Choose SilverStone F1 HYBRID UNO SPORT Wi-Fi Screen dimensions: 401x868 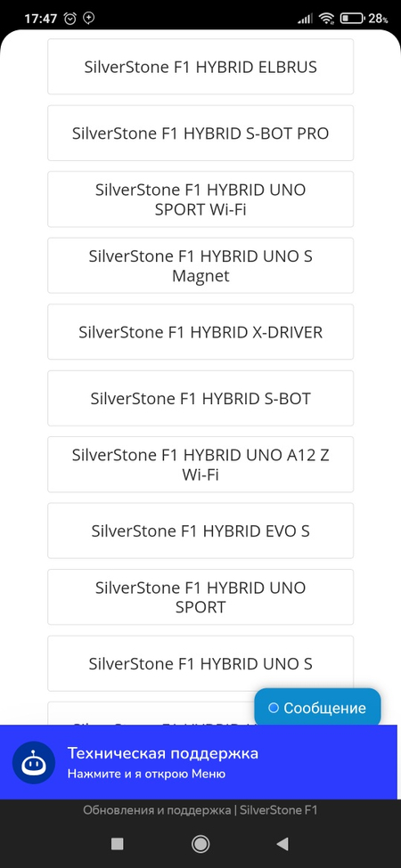(x=200, y=199)
